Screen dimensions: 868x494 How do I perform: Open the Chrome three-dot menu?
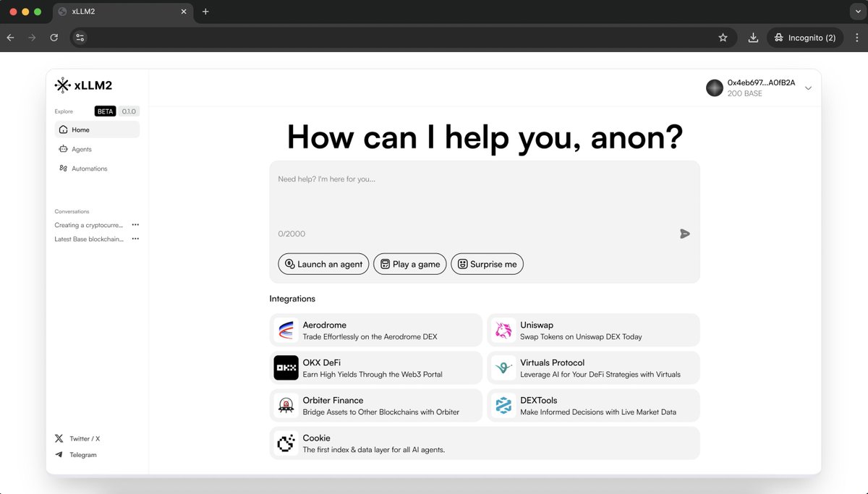click(857, 38)
